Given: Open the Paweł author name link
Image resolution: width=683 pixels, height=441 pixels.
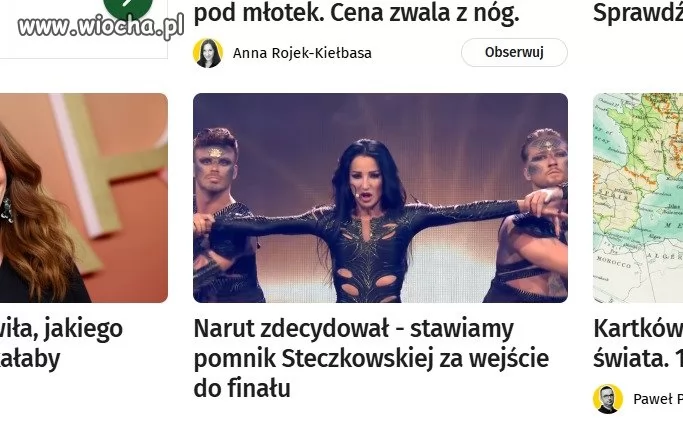Looking at the screenshot, I should click(658, 399).
